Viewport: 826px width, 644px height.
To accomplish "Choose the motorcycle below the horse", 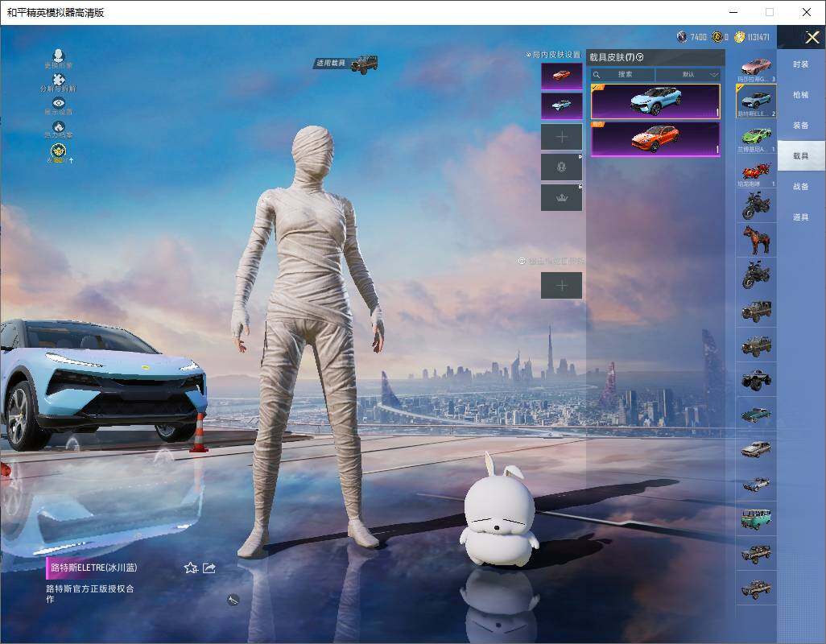I will tap(756, 275).
